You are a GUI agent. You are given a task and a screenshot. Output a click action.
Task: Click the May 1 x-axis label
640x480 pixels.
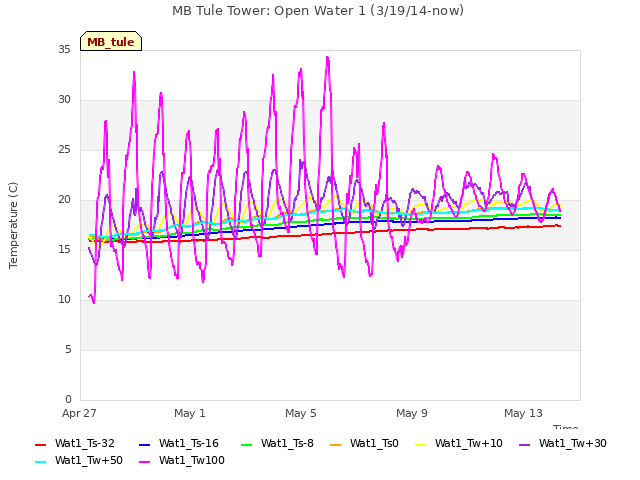pyautogui.click(x=190, y=413)
